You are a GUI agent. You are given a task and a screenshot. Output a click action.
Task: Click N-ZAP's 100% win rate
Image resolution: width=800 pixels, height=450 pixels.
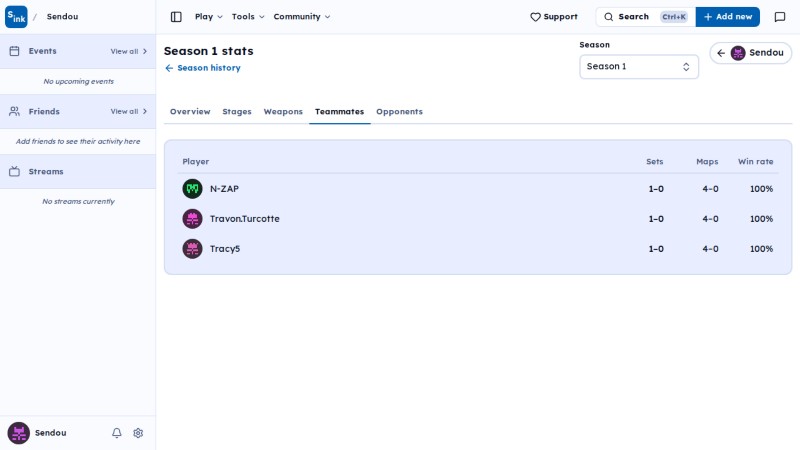coord(761,189)
